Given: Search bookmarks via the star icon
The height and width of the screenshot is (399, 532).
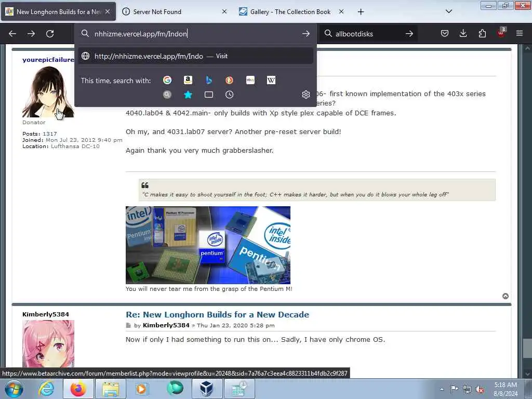Looking at the screenshot, I should pos(188,95).
